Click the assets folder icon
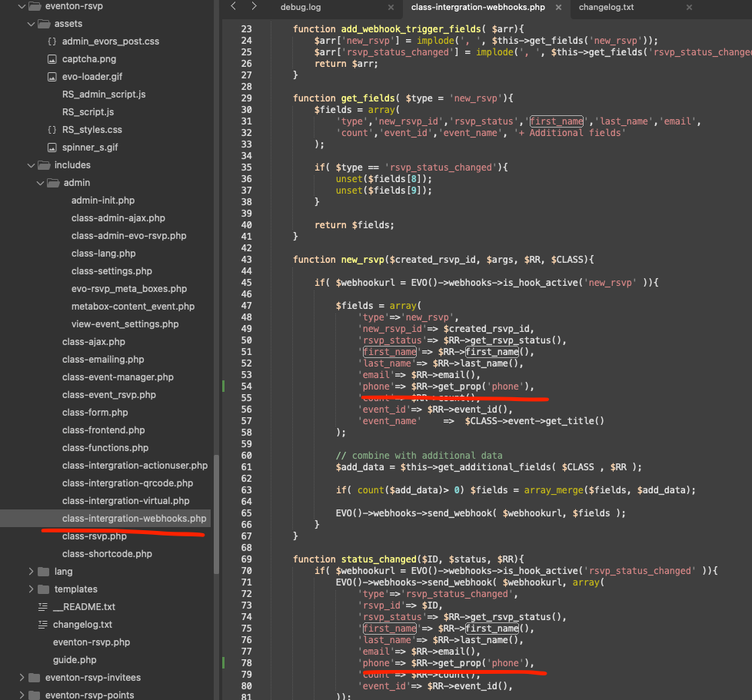Viewport: 752px width, 700px height. 44,24
